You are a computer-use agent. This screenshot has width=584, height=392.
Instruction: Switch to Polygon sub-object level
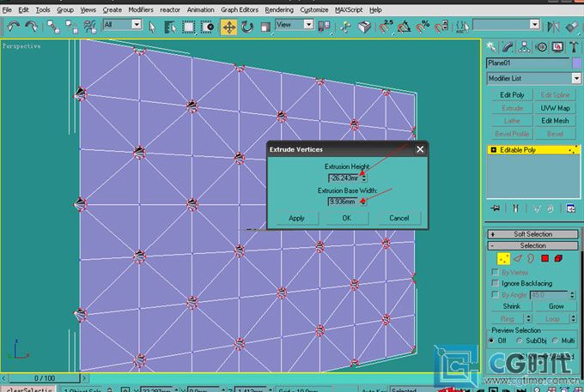(544, 258)
